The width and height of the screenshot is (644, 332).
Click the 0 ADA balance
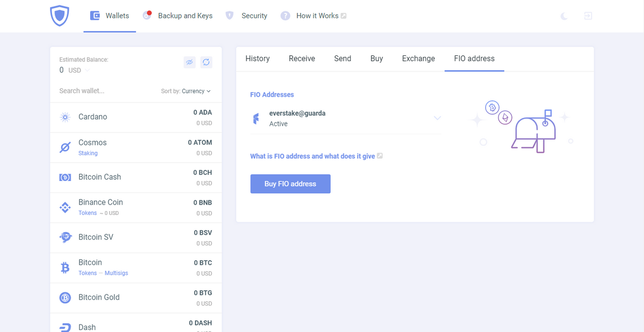[x=203, y=112]
